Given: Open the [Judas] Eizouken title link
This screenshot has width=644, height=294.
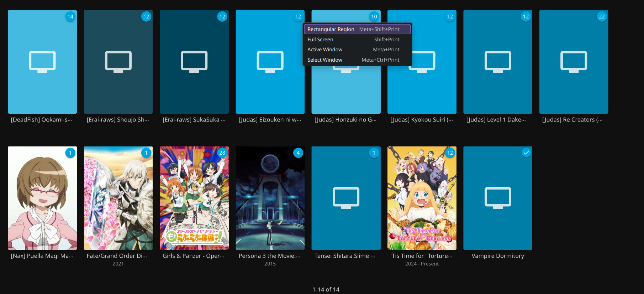Looking at the screenshot, I should [270, 120].
